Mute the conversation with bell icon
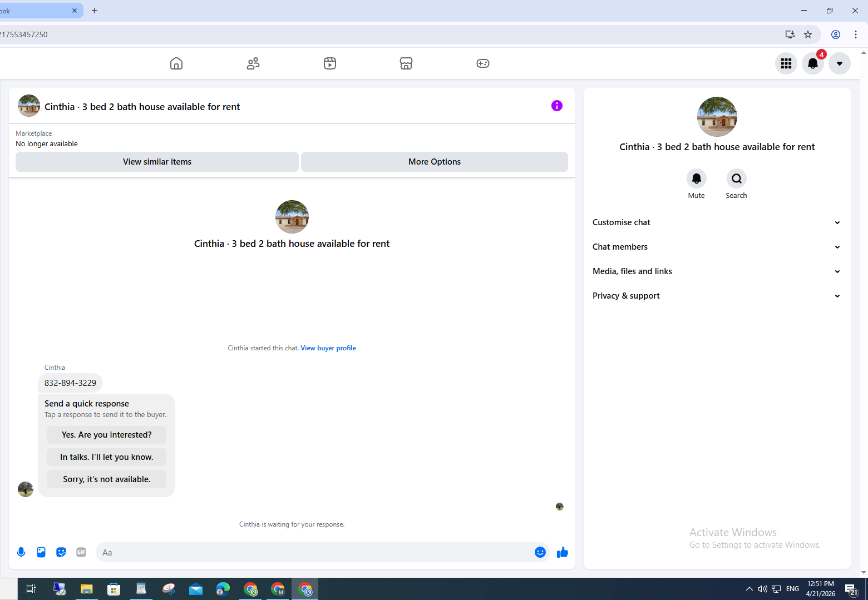868x600 pixels. coord(696,178)
